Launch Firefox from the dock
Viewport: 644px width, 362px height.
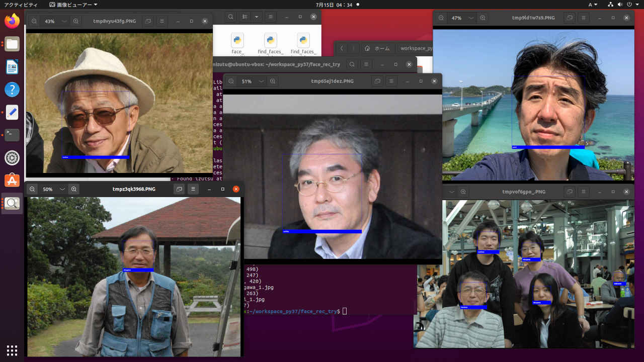(12, 21)
